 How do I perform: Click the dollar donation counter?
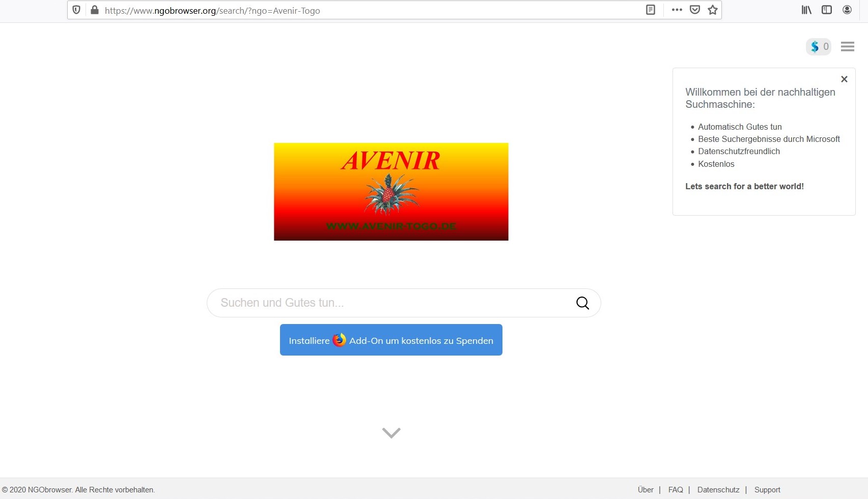tap(818, 46)
